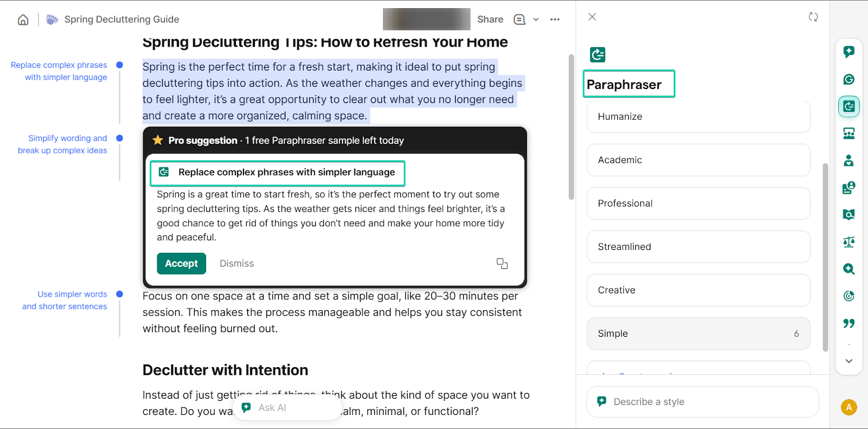Click the blue dot beside 'Simplify wording'
This screenshot has width=868, height=429.
pos(120,138)
